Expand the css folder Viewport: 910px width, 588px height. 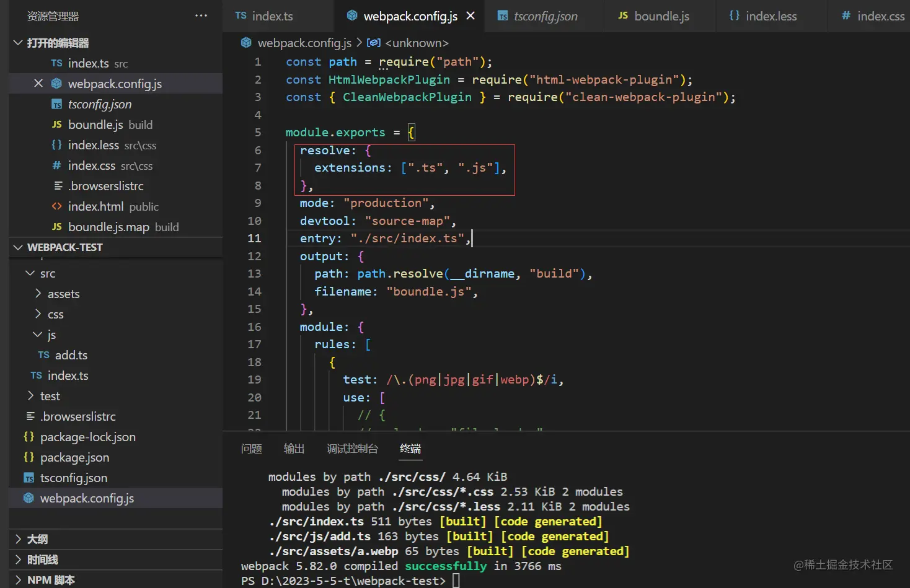point(38,314)
